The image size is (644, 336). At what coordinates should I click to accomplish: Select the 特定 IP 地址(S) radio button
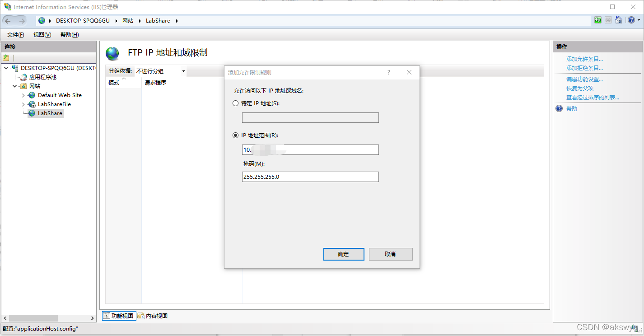tap(235, 103)
